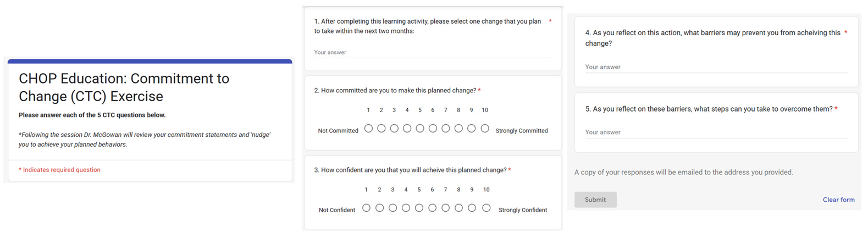This screenshot has width=868, height=237.
Task: Select commitment rating 7 option
Action: point(446,129)
